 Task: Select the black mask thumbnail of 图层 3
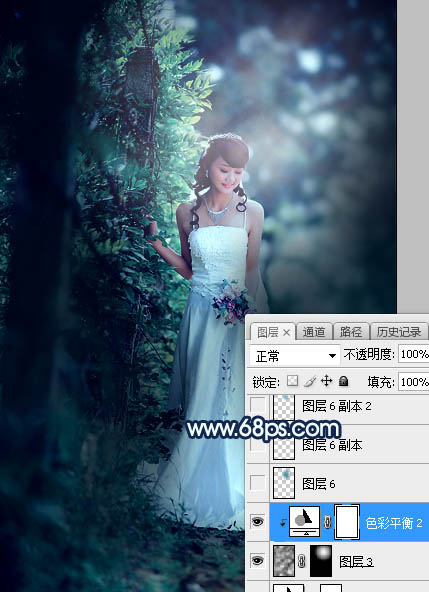click(x=321, y=561)
